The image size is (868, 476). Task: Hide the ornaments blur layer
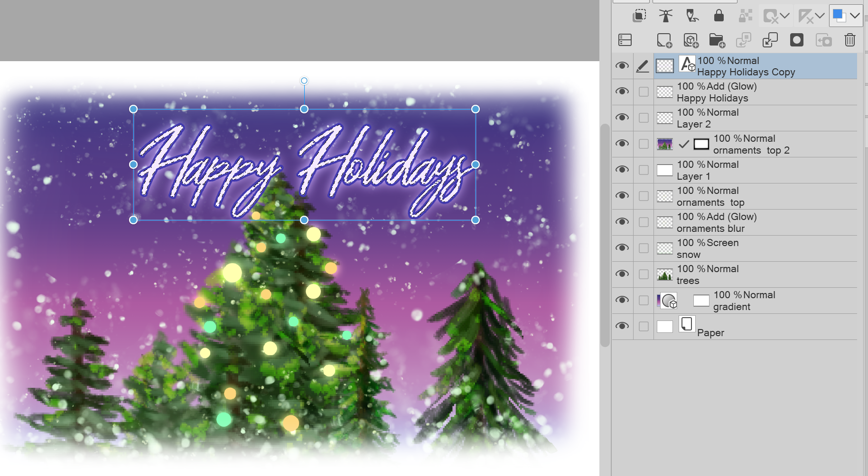click(x=622, y=222)
